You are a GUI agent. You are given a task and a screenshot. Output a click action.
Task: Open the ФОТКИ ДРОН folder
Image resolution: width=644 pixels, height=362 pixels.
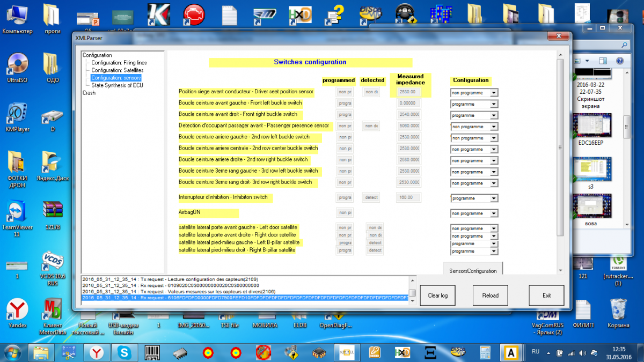point(17,169)
